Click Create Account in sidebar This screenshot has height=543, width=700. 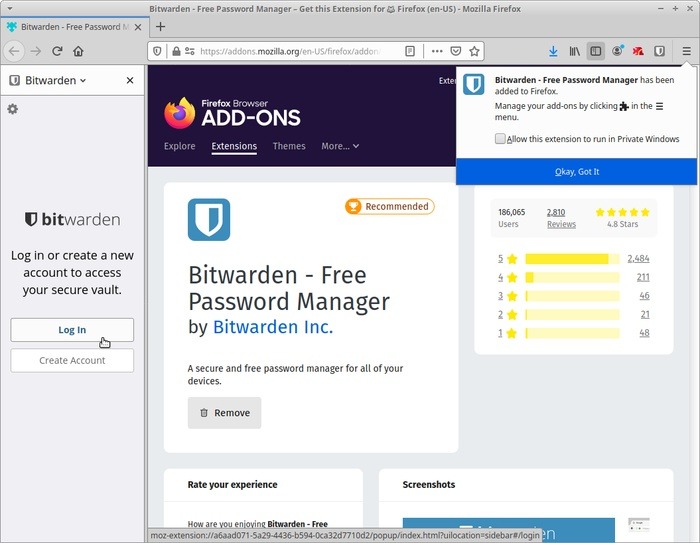(x=72, y=360)
